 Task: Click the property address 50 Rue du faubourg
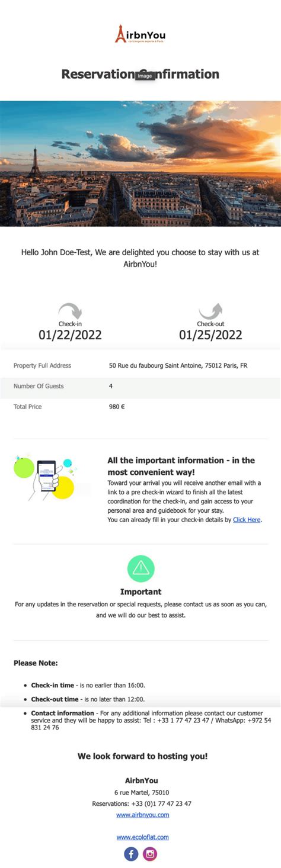pos(178,365)
